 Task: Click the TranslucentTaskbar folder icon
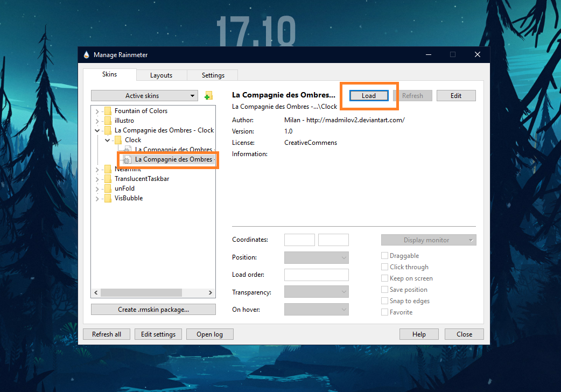pos(108,179)
